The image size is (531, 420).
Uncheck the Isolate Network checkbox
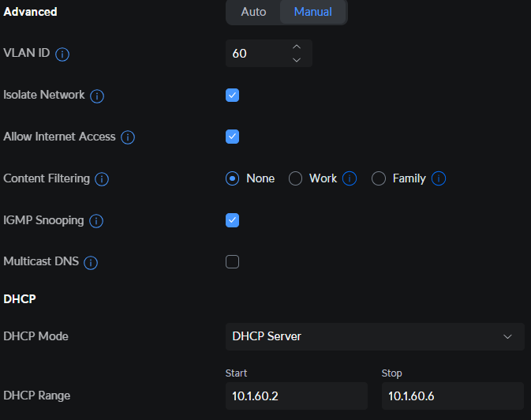pos(232,96)
